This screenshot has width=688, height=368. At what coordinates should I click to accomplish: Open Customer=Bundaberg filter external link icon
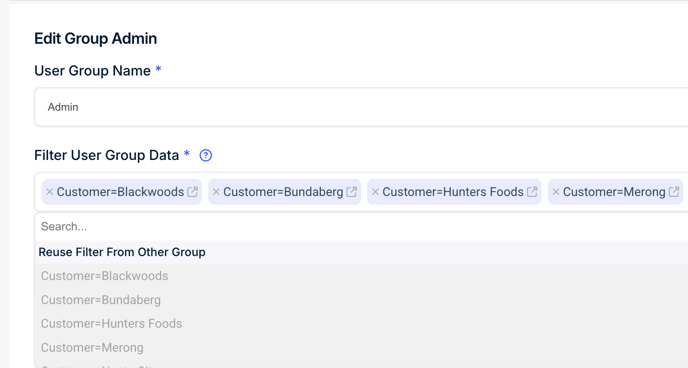(351, 192)
